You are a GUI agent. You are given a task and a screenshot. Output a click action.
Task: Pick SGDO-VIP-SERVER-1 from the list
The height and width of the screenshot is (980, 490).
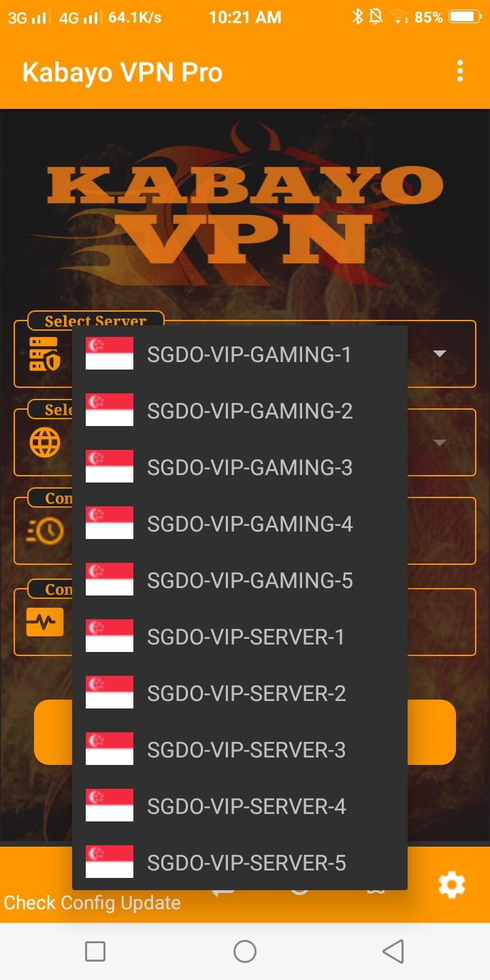240,636
